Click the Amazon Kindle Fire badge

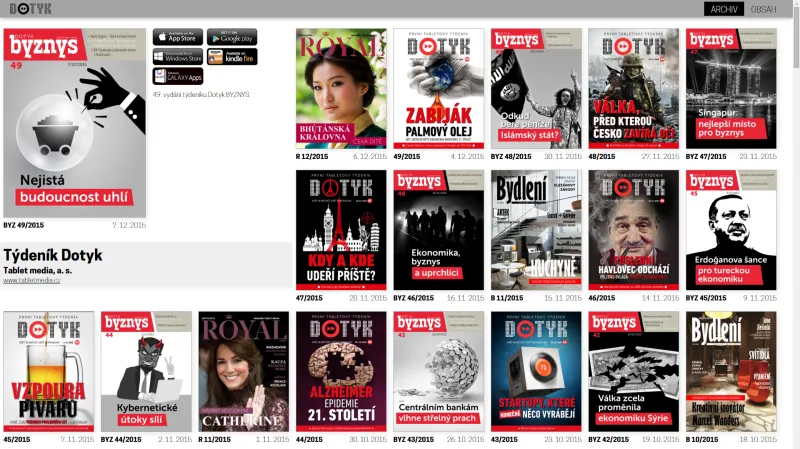coord(231,56)
